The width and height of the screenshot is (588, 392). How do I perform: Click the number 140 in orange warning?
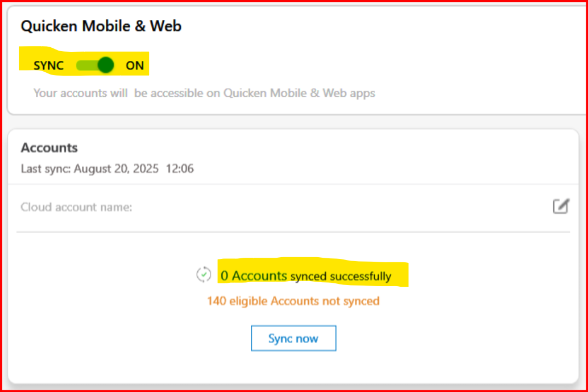tap(216, 301)
